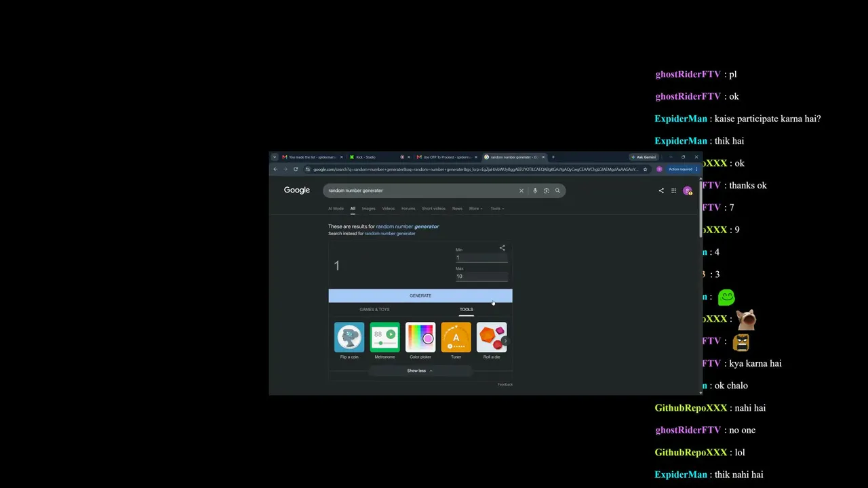This screenshot has height=488, width=868.
Task: Click the GENERATE button
Action: (420, 296)
